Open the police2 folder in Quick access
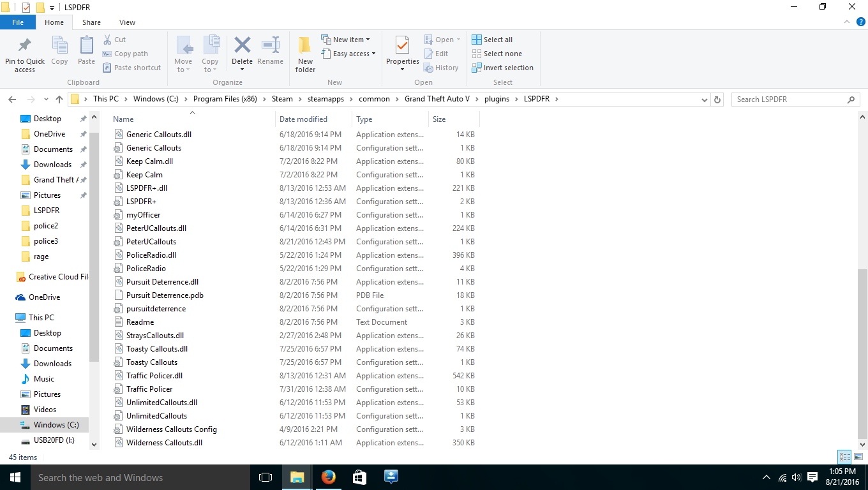This screenshot has height=490, width=868. pos(45,226)
